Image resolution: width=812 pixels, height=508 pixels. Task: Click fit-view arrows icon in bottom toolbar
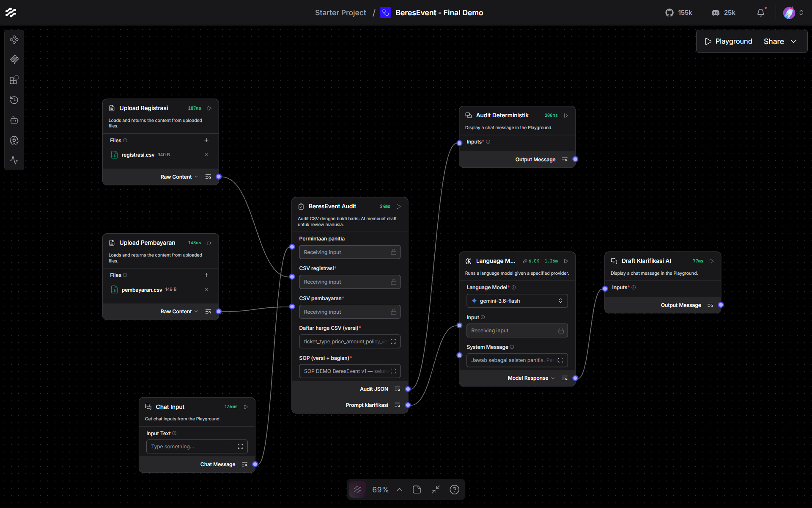tap(436, 490)
